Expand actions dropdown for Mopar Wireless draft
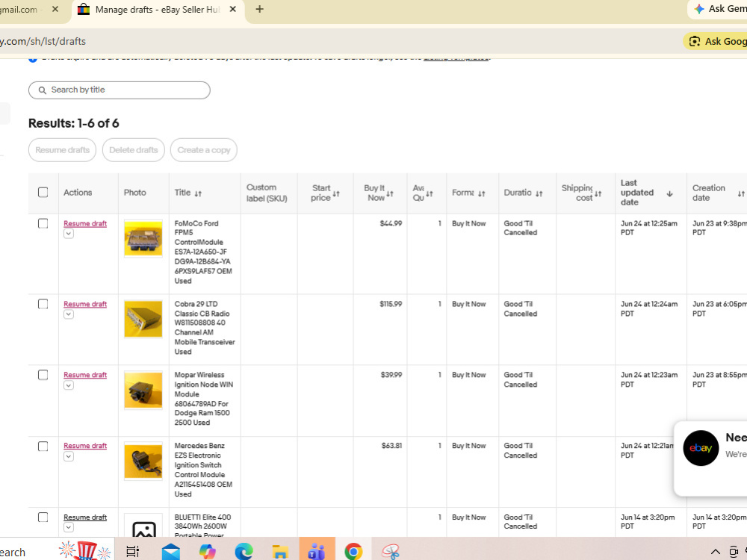 [69, 385]
